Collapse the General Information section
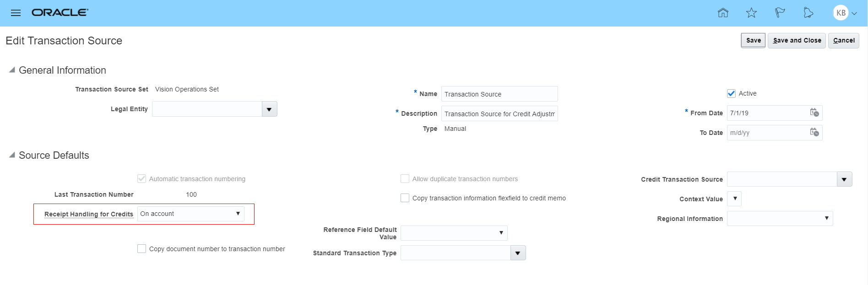Viewport: 868px width, 285px height. (12, 70)
